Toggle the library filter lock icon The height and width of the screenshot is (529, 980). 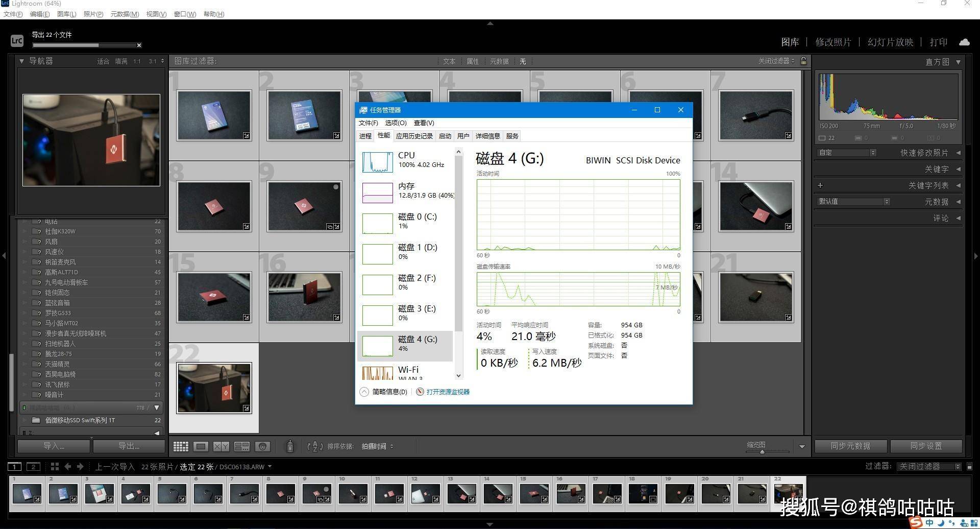click(803, 61)
